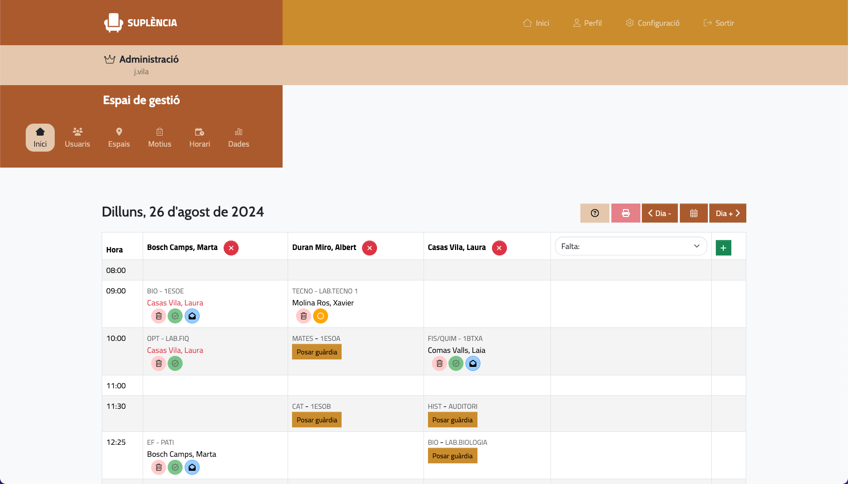Screen dimensions: 848x484
Task: Remove Duran Miro, Albert absence column
Action: pyautogui.click(x=369, y=248)
